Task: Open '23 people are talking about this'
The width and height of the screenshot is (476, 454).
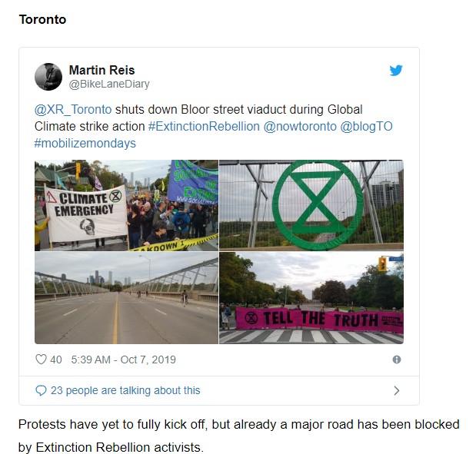Action: tap(125, 390)
